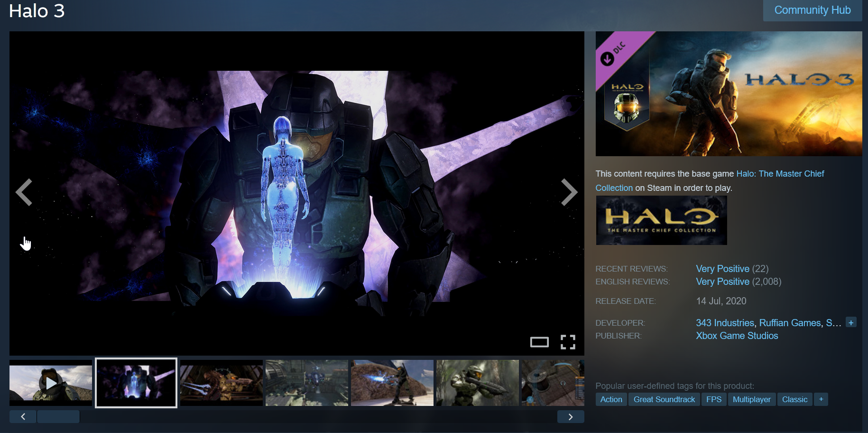Click the DEVELOPER label
868x433 pixels.
pyautogui.click(x=620, y=323)
